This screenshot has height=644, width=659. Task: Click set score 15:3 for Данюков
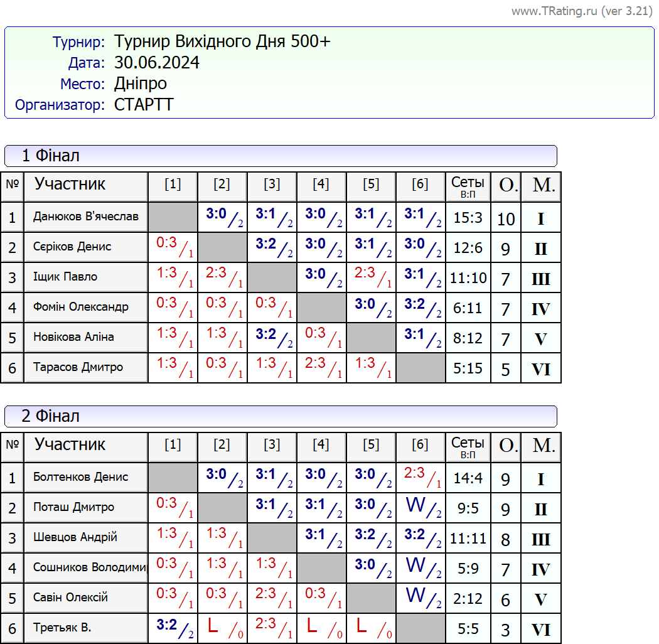coord(468,218)
